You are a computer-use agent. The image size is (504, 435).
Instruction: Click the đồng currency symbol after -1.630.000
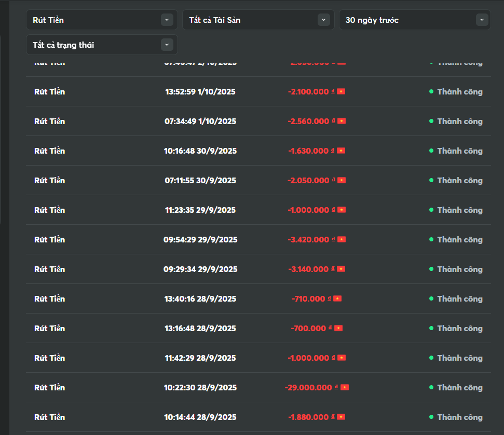[x=333, y=151]
